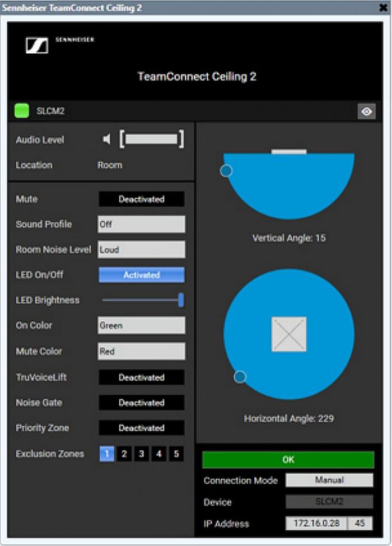Enable TruVoiceLift toggle
392x546 pixels.
tap(141, 377)
